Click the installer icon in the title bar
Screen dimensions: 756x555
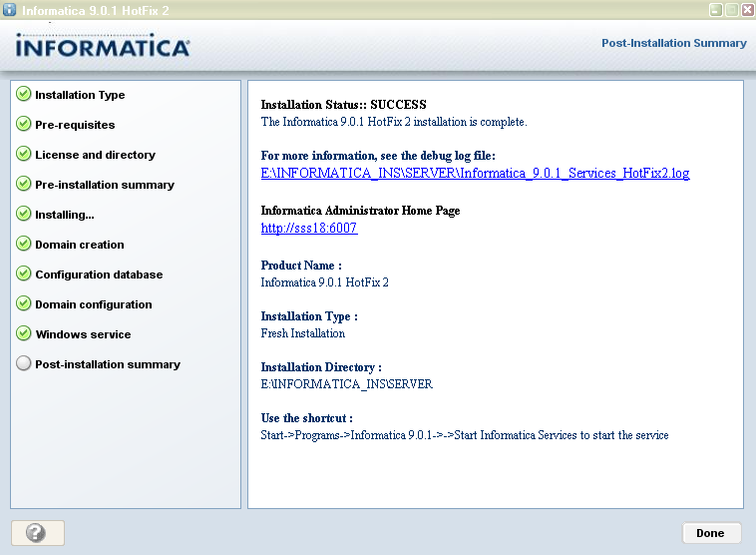click(9, 10)
